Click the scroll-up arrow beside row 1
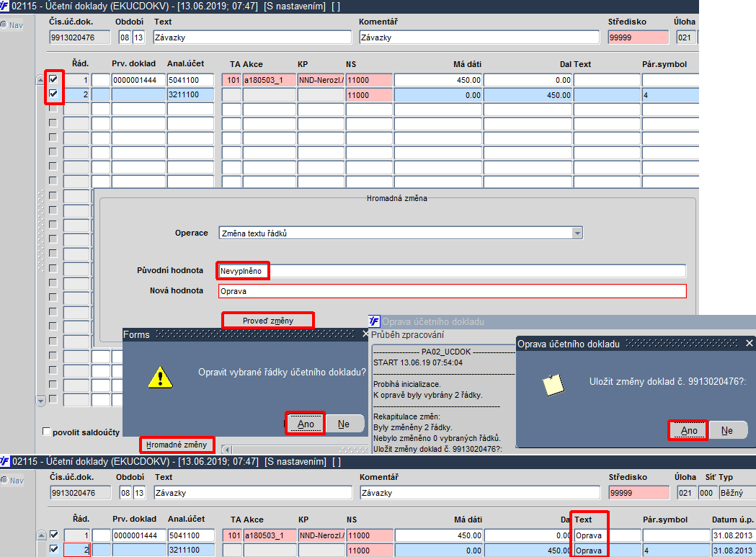756x557 pixels. point(41,80)
